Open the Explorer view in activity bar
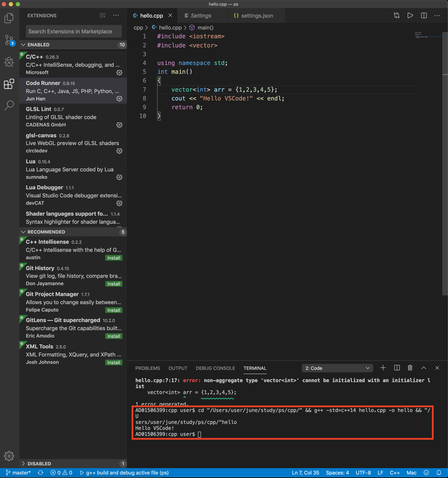The image size is (448, 478). coord(9,18)
